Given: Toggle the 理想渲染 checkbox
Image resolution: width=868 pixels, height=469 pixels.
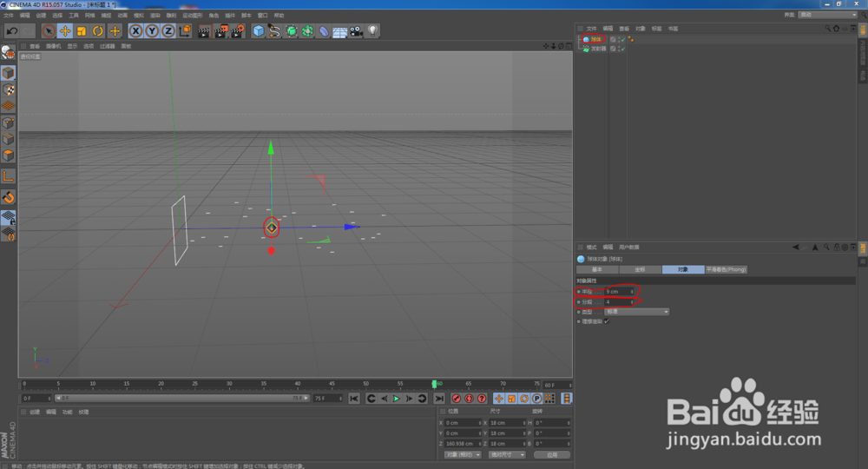Looking at the screenshot, I should [607, 321].
